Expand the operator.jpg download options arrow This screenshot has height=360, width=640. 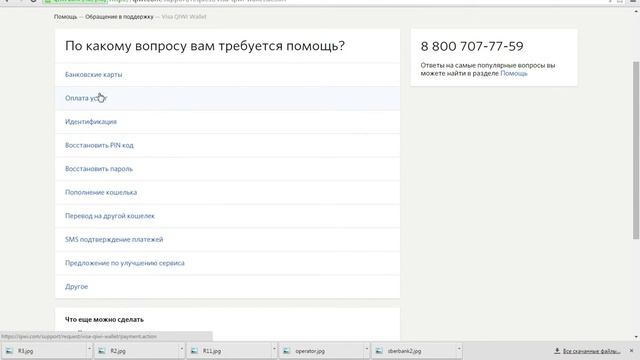[367, 349]
